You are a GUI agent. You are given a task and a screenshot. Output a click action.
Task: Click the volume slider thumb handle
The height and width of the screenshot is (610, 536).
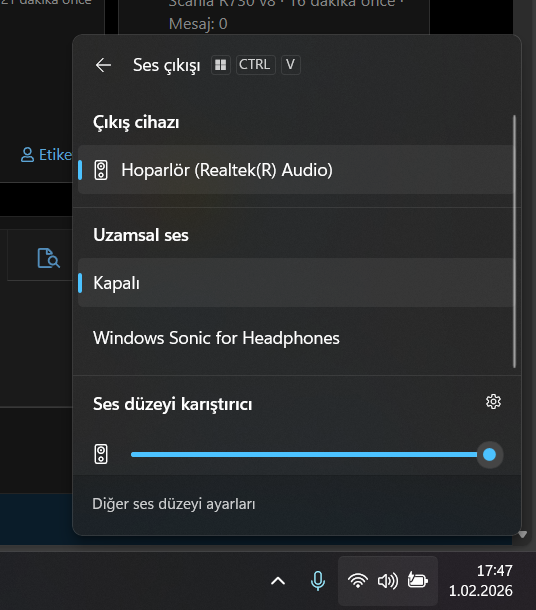click(490, 454)
